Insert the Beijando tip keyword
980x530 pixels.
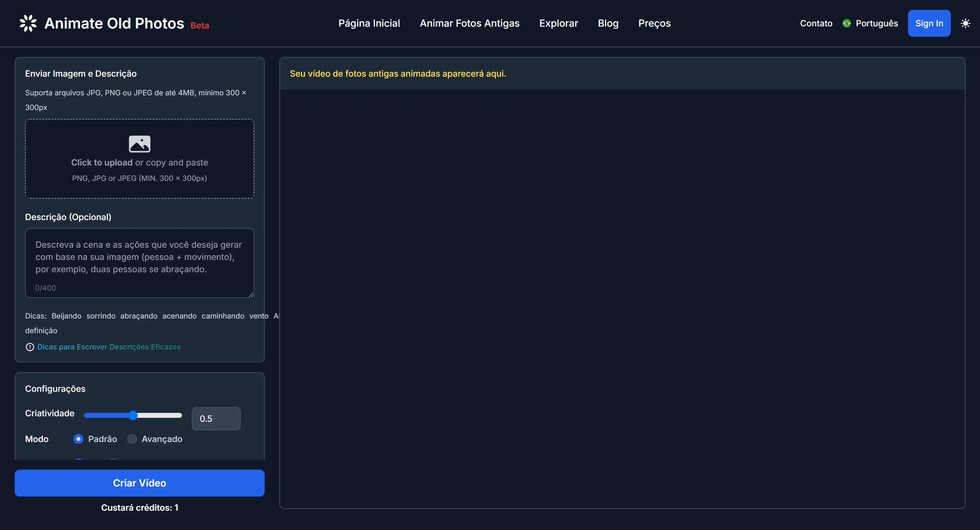coord(66,316)
